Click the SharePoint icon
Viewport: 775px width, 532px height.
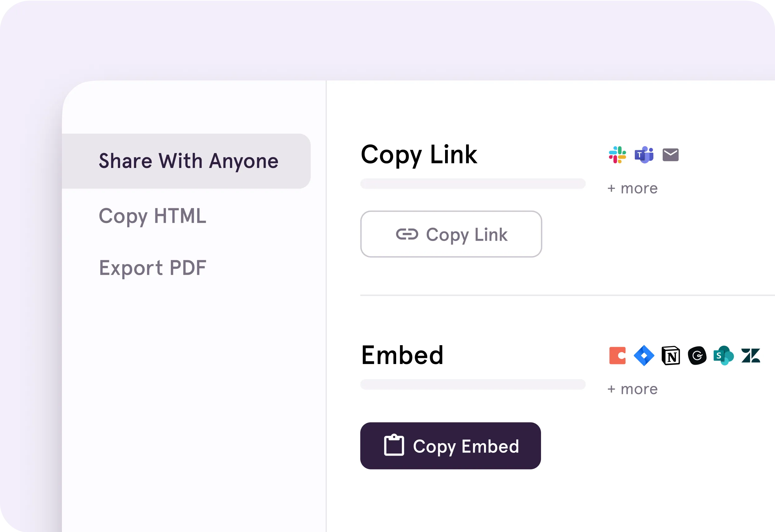click(723, 356)
